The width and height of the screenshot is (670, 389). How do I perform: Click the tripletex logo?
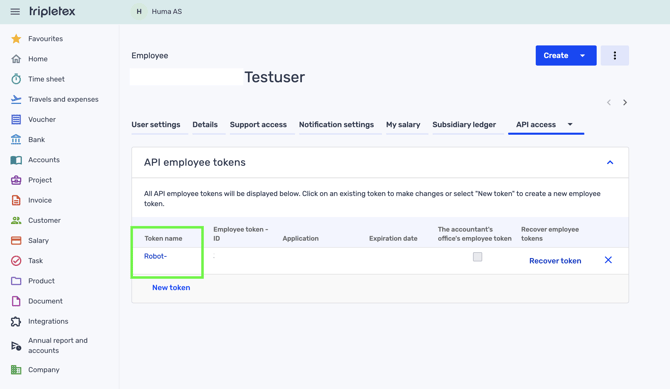click(52, 12)
